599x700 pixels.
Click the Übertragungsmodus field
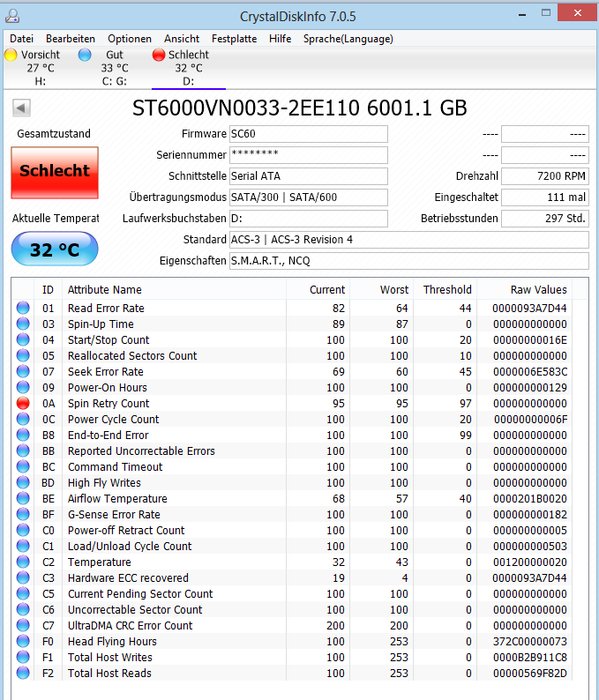point(309,197)
